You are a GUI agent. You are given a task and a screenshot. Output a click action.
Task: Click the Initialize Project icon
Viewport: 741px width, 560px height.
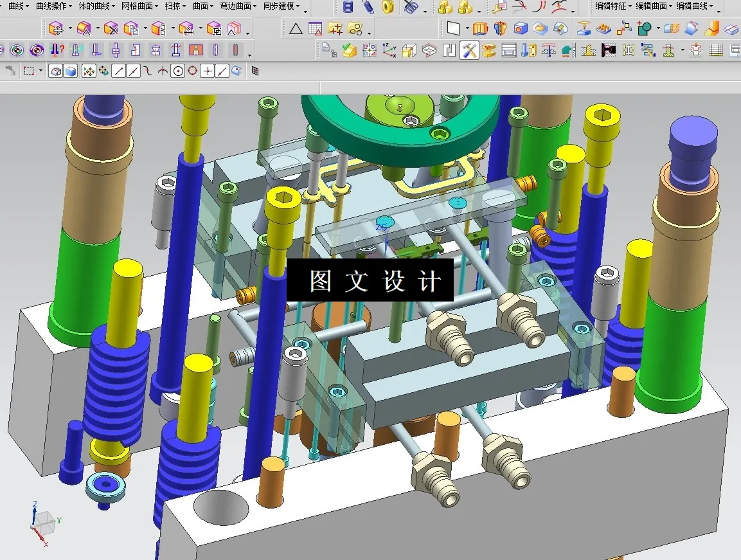pyautogui.click(x=330, y=50)
